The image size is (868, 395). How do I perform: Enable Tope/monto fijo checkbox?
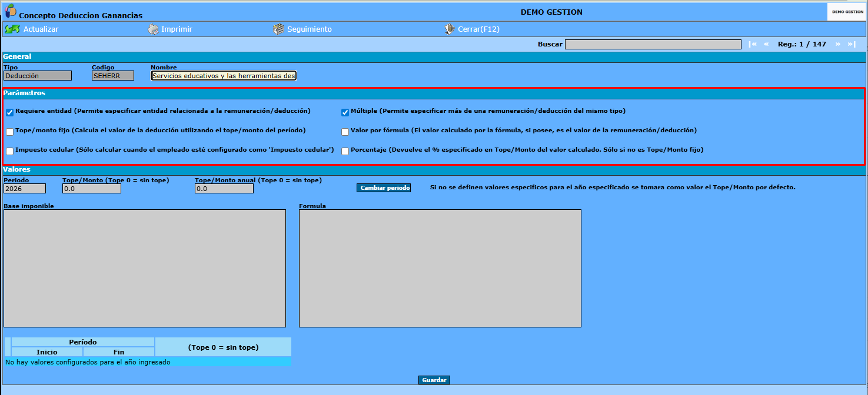[x=9, y=132]
